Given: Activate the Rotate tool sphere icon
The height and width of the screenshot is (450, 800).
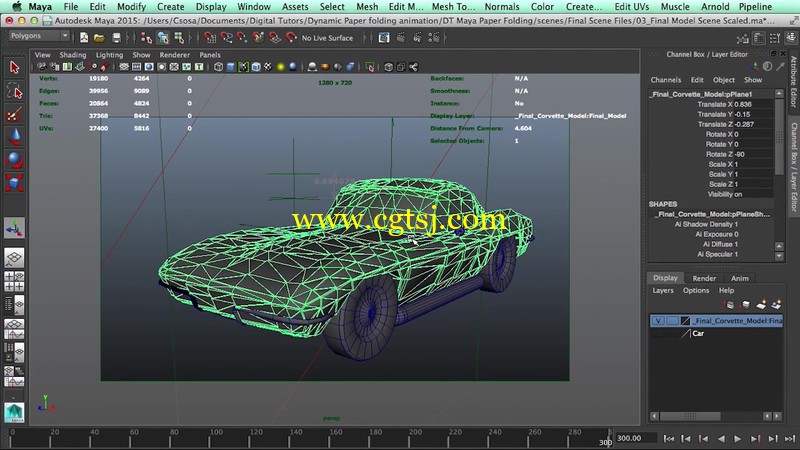Looking at the screenshot, I should pyautogui.click(x=14, y=160).
